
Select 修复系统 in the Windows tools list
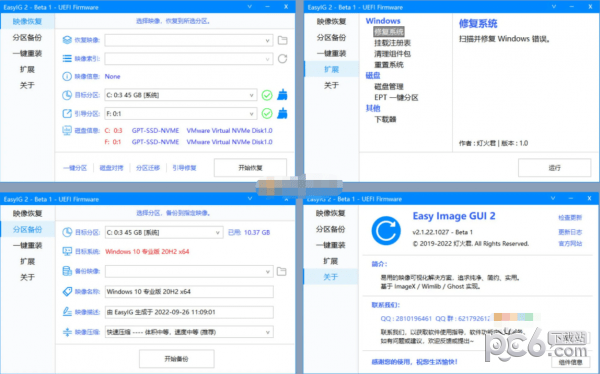389,32
